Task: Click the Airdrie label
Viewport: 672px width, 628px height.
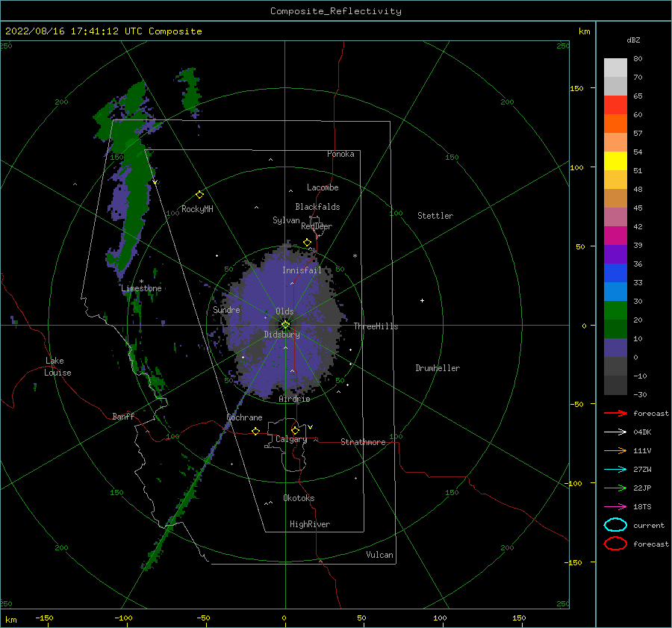Action: [x=294, y=399]
